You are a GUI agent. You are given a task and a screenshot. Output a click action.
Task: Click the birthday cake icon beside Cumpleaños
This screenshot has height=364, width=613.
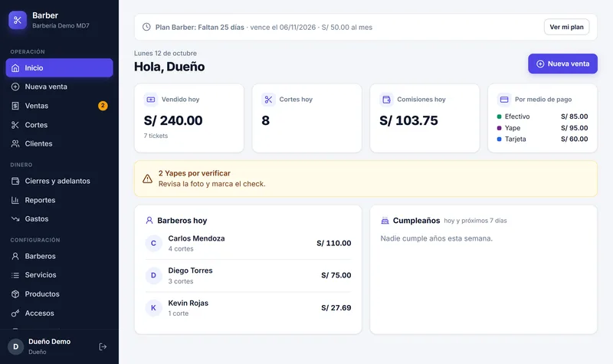[385, 221]
